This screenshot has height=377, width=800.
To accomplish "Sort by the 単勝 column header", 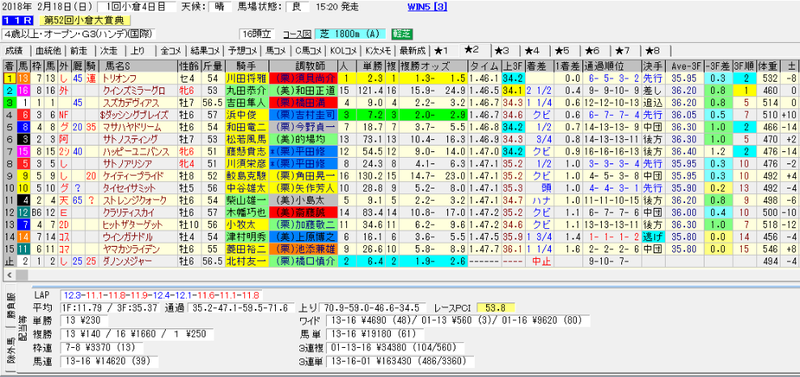I will 370,66.
